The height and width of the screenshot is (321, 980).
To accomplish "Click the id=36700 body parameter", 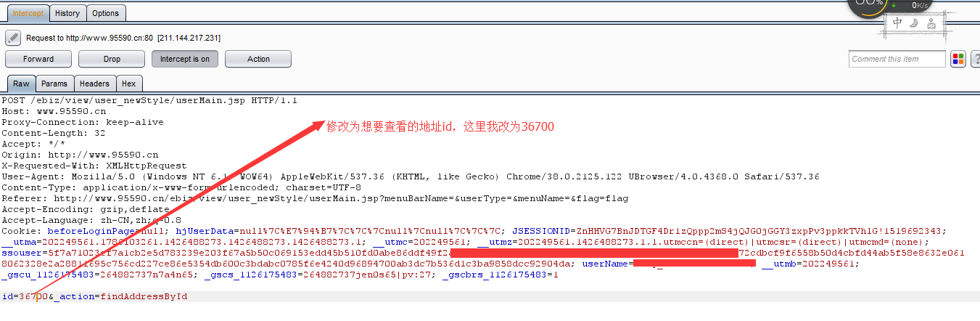I will tap(25, 296).
